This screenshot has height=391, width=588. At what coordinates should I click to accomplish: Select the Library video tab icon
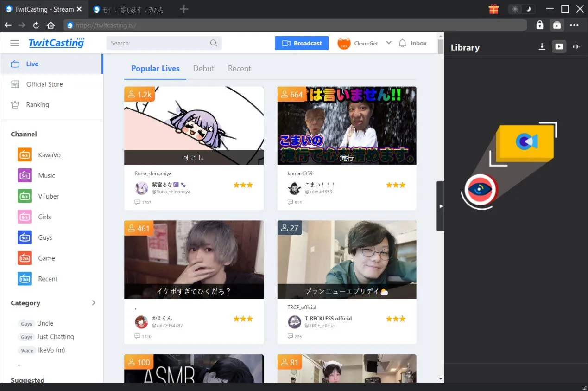click(x=559, y=46)
